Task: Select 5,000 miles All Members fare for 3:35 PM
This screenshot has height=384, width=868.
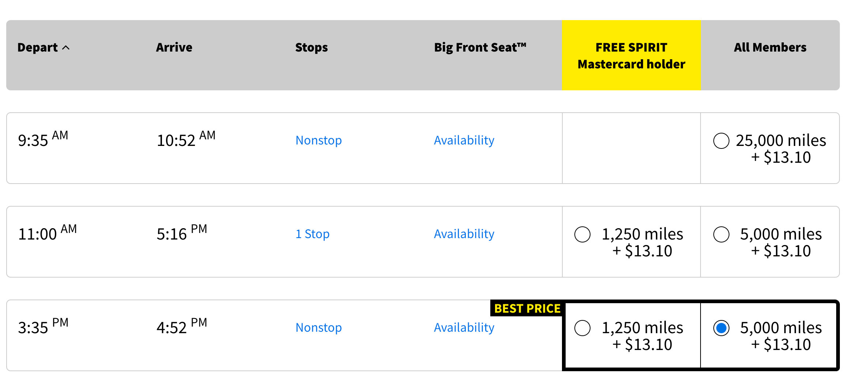Action: coord(721,328)
